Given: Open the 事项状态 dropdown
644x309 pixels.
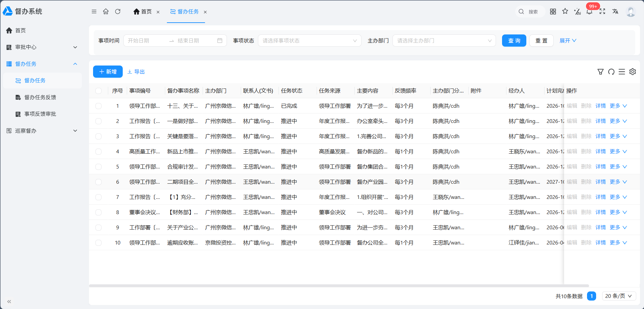Looking at the screenshot, I should [x=310, y=41].
